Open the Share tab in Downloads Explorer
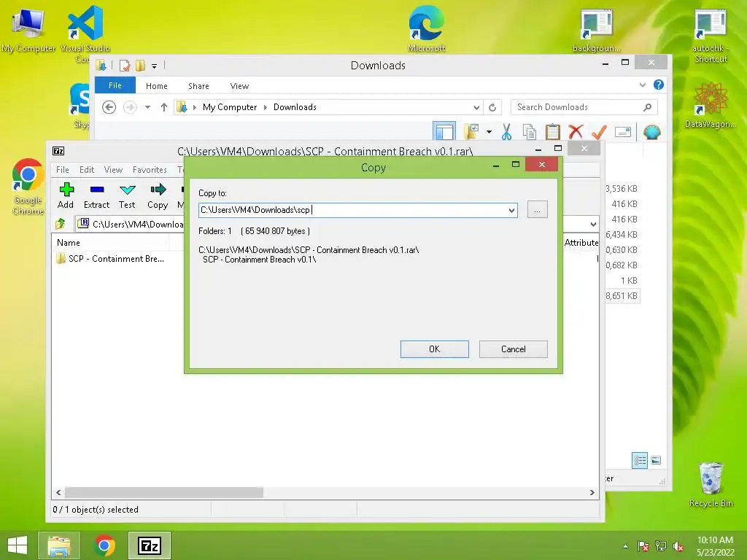 pos(198,86)
